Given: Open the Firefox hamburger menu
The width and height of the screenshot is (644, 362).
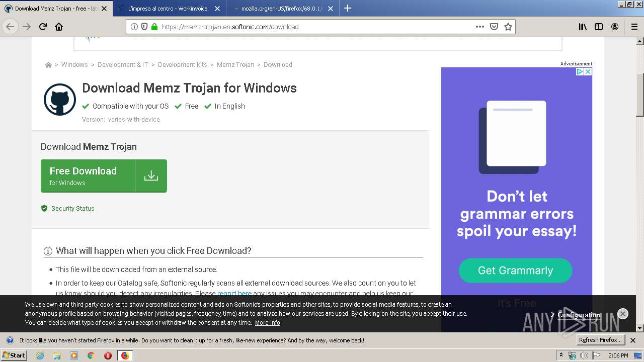Looking at the screenshot, I should (634, 27).
